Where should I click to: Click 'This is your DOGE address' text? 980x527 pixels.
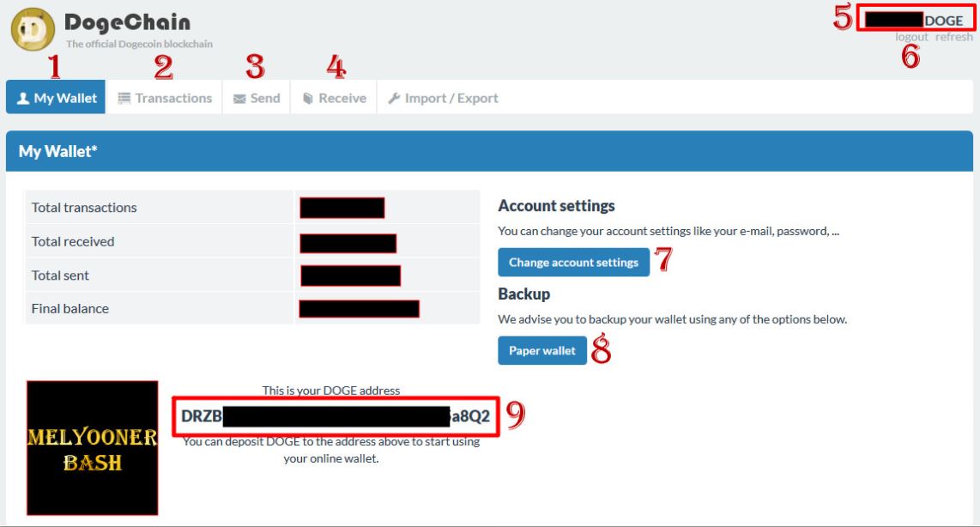(331, 390)
